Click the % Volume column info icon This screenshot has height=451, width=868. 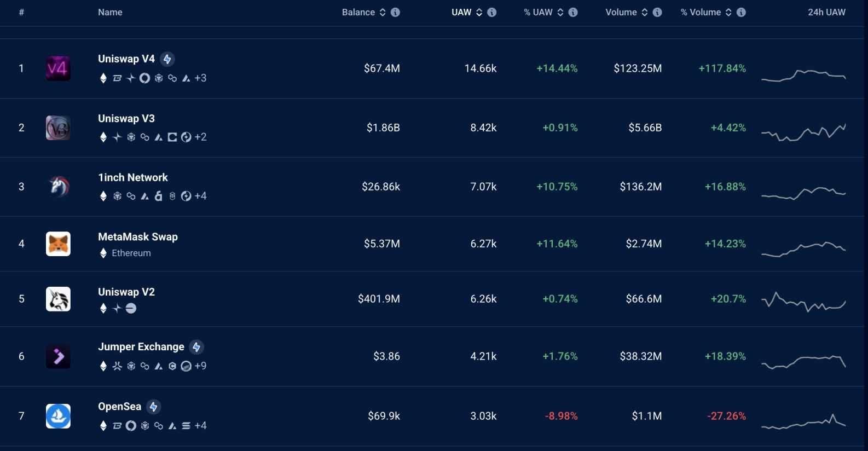(x=741, y=12)
